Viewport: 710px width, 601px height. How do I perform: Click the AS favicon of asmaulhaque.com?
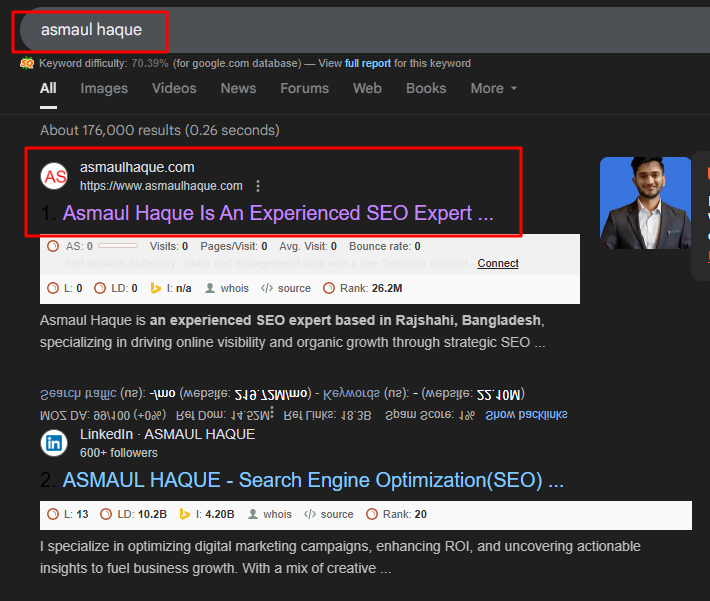(54, 176)
